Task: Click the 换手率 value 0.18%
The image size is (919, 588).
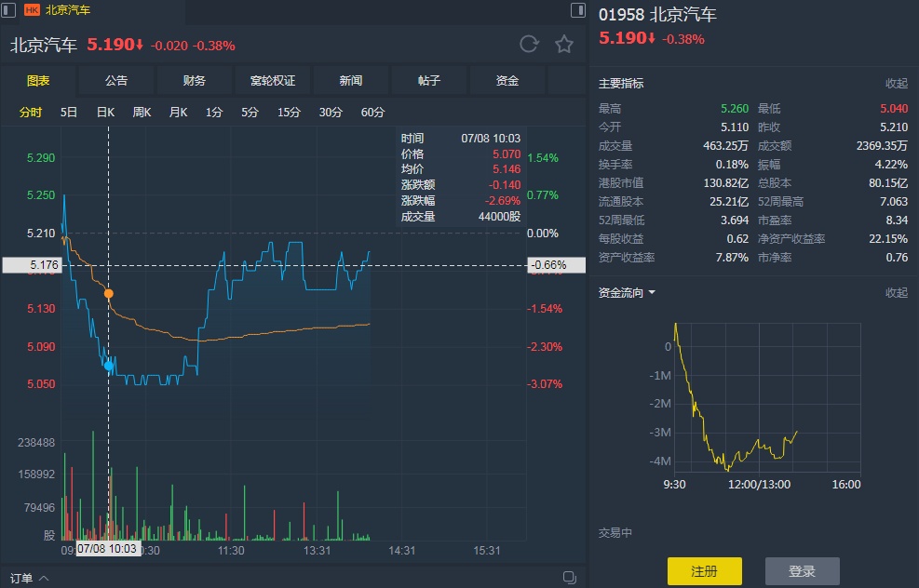Action: point(732,164)
